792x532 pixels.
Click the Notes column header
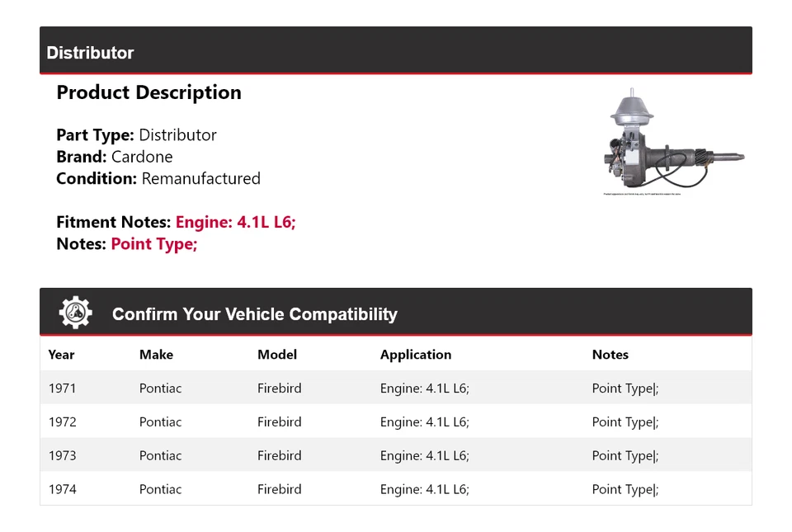[610, 355]
